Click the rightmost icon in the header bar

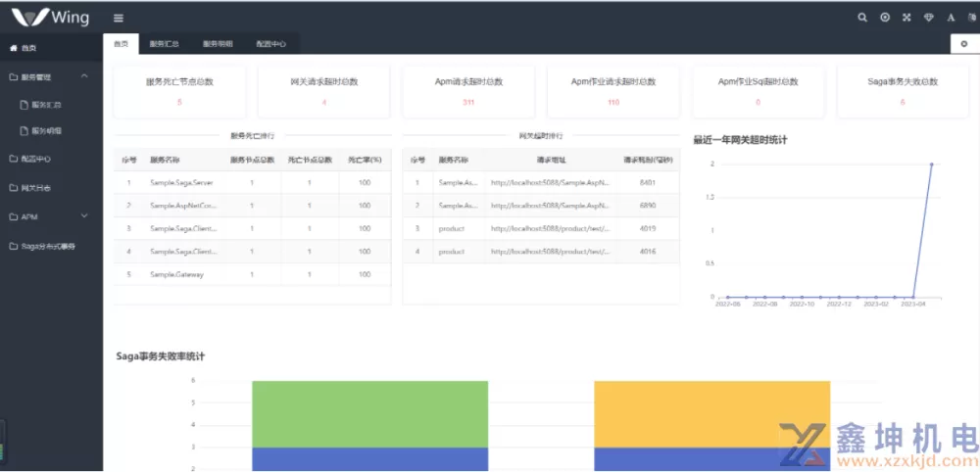(972, 18)
